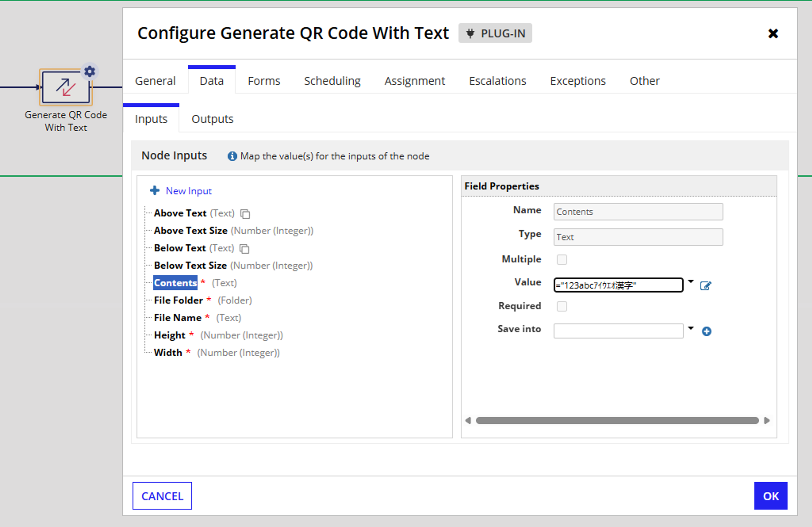Image resolution: width=812 pixels, height=527 pixels.
Task: Click the New Input link
Action: pos(189,191)
